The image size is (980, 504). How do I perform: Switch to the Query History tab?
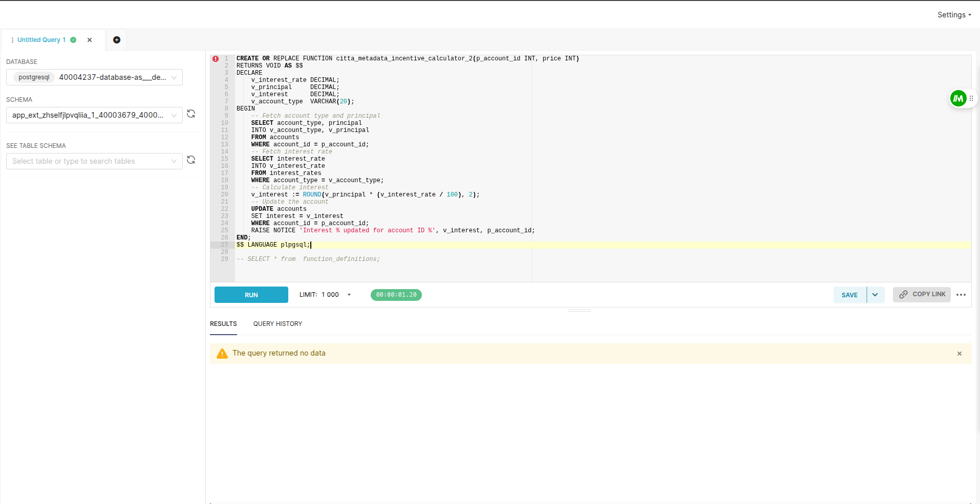[x=278, y=324]
